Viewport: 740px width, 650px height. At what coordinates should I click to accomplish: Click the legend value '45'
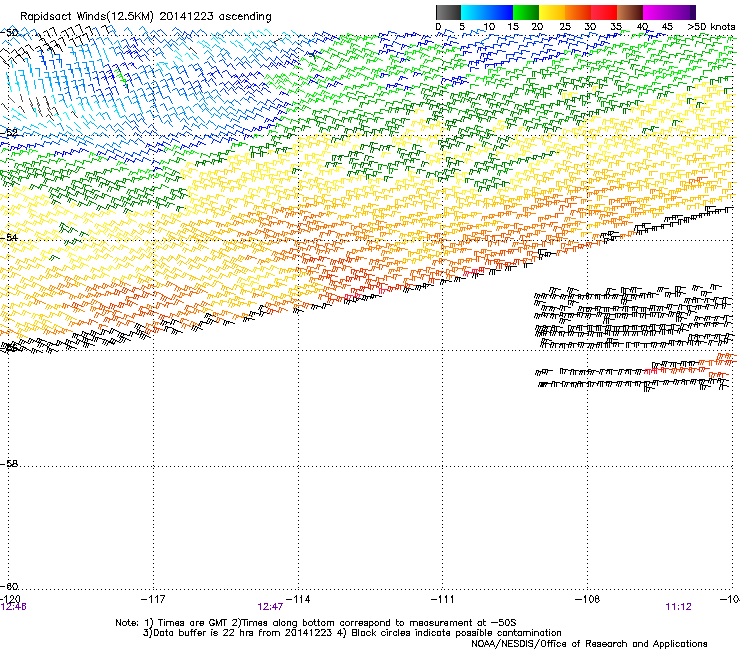click(x=667, y=27)
